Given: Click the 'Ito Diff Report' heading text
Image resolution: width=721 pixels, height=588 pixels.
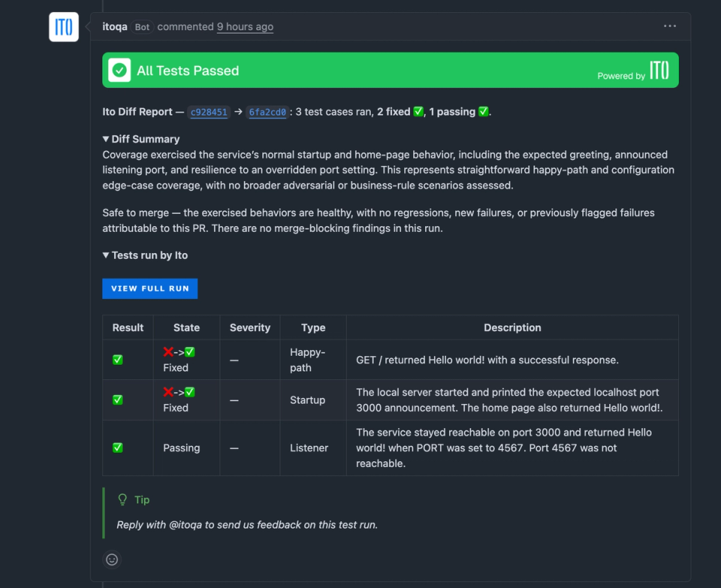Looking at the screenshot, I should (137, 112).
